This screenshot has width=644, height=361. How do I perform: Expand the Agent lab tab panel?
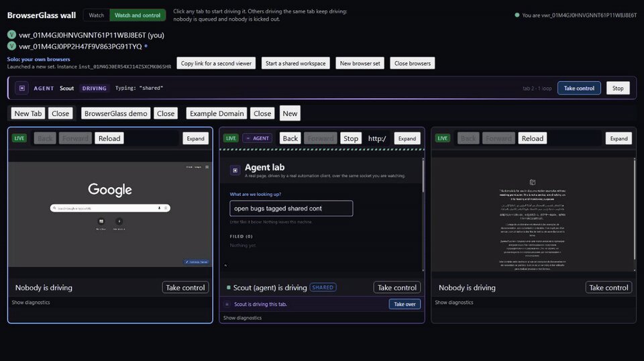coord(407,138)
